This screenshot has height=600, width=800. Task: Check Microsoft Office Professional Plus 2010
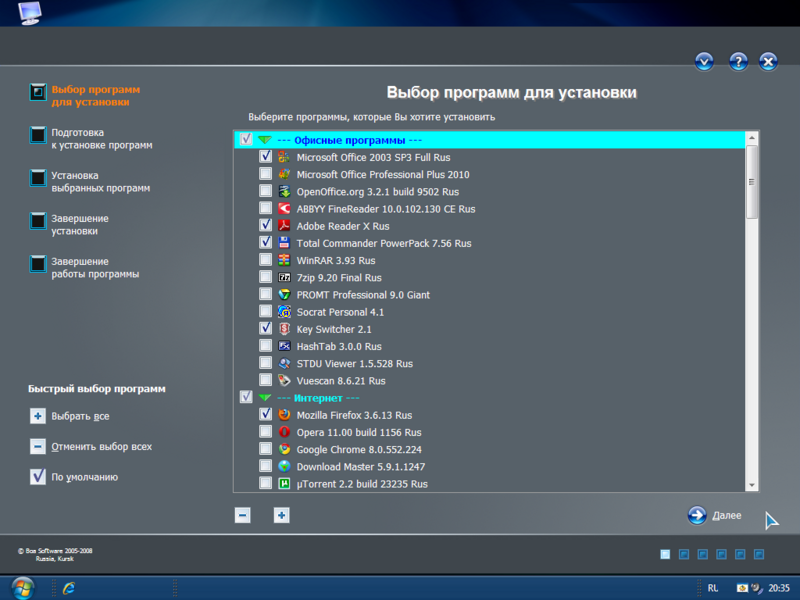click(x=265, y=174)
